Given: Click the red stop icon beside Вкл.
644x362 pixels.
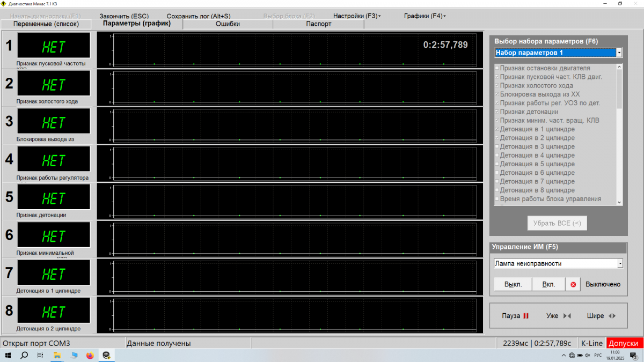Looking at the screenshot, I should (573, 284).
